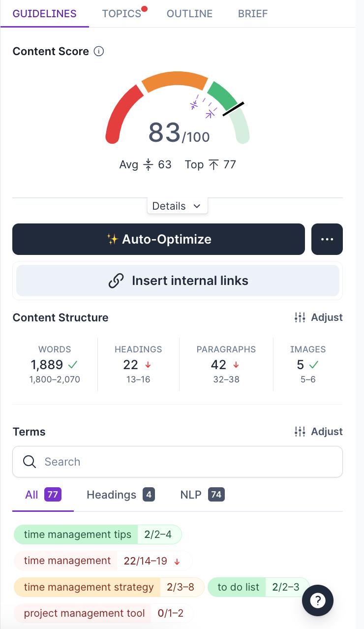Click the magnifier icon in Terms search

[x=30, y=462]
